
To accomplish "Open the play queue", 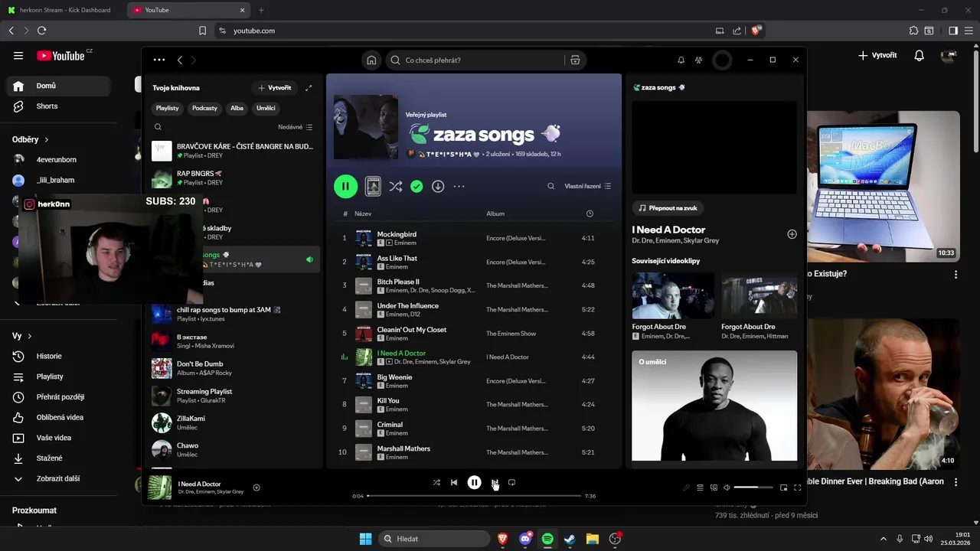I will click(700, 487).
